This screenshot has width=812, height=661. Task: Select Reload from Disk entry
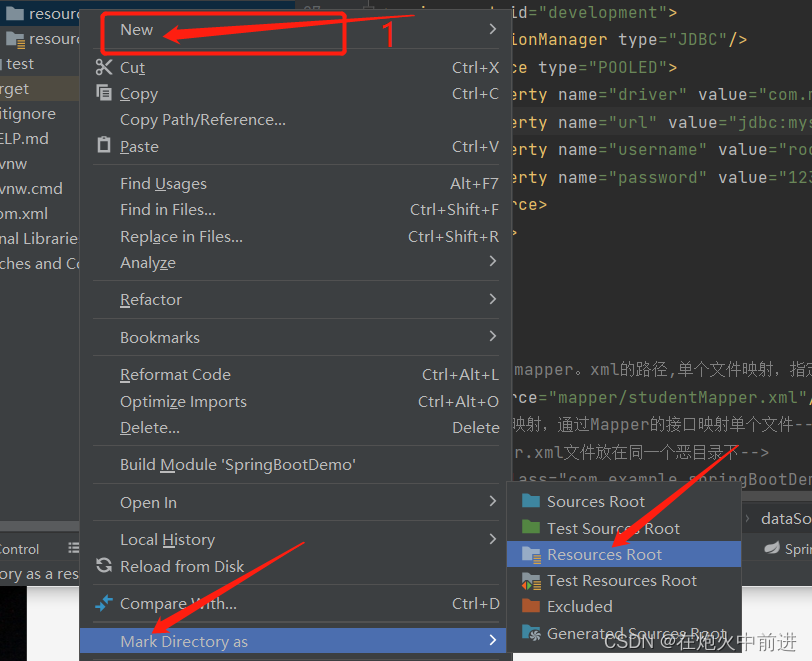(296, 566)
